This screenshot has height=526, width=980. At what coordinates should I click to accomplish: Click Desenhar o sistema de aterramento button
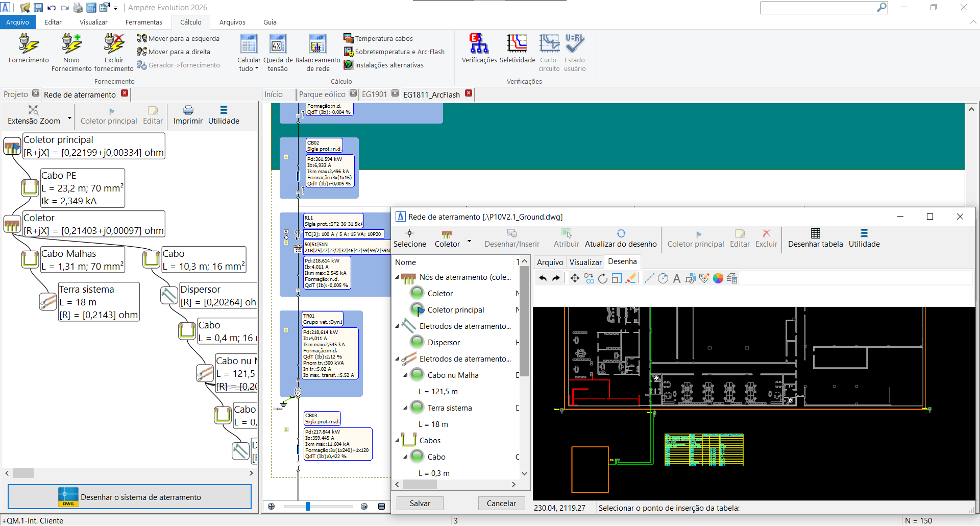pyautogui.click(x=130, y=497)
